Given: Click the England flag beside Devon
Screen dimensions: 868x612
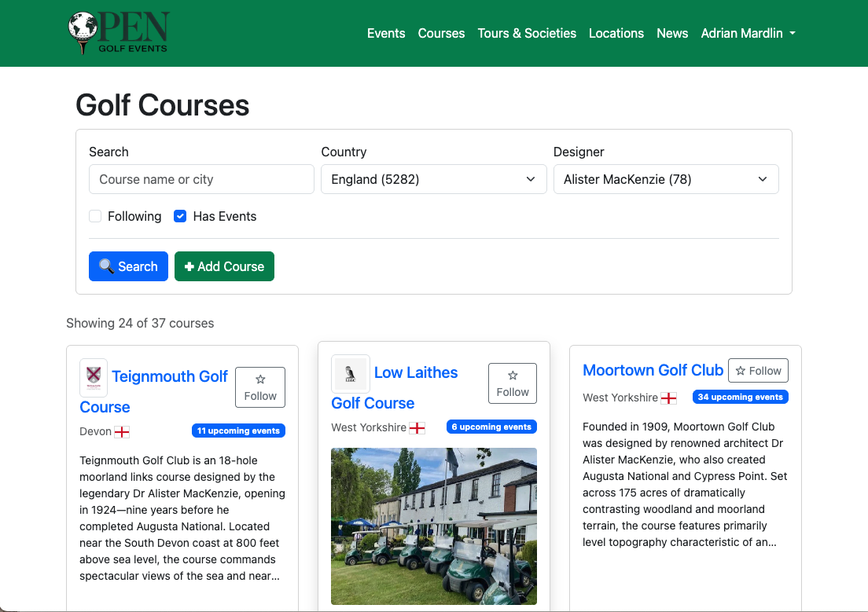Looking at the screenshot, I should point(122,432).
